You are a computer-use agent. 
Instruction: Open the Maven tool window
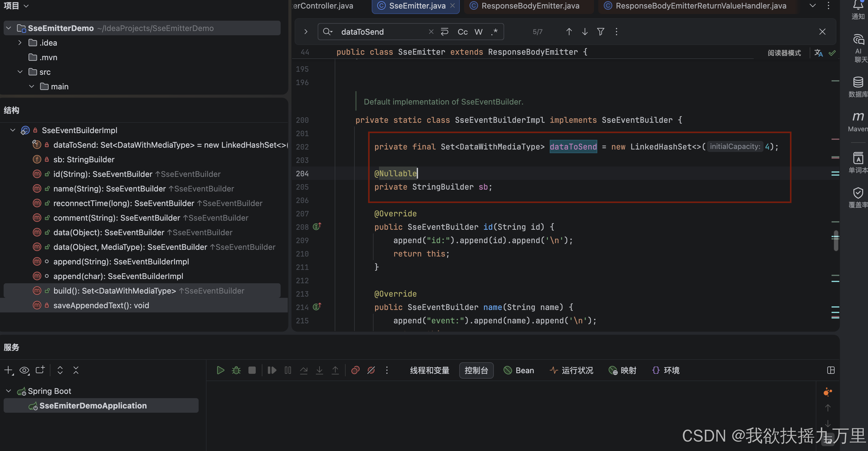tap(858, 122)
